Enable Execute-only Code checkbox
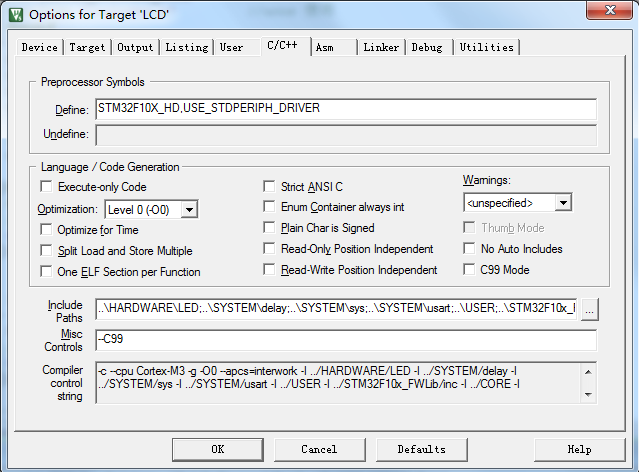 [46, 187]
